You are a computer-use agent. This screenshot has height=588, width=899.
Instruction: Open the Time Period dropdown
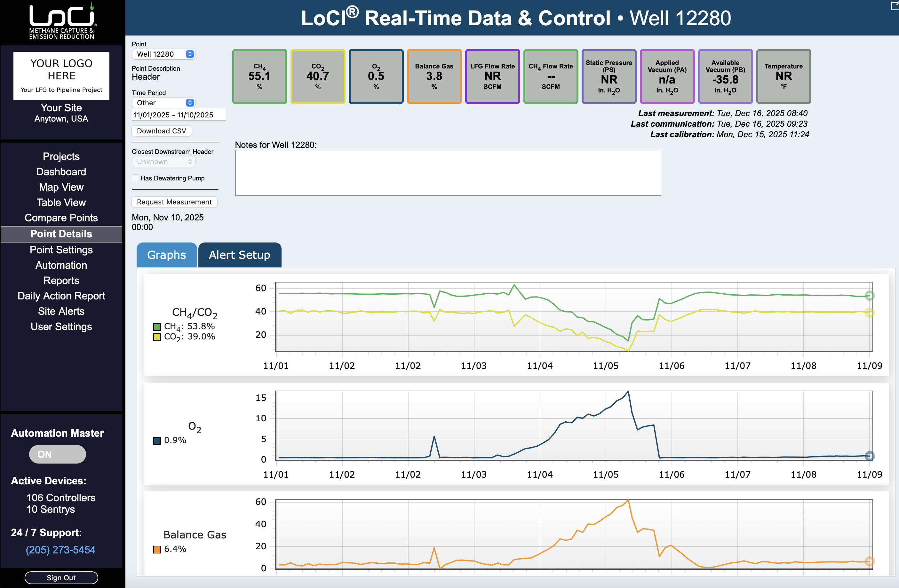pos(163,103)
